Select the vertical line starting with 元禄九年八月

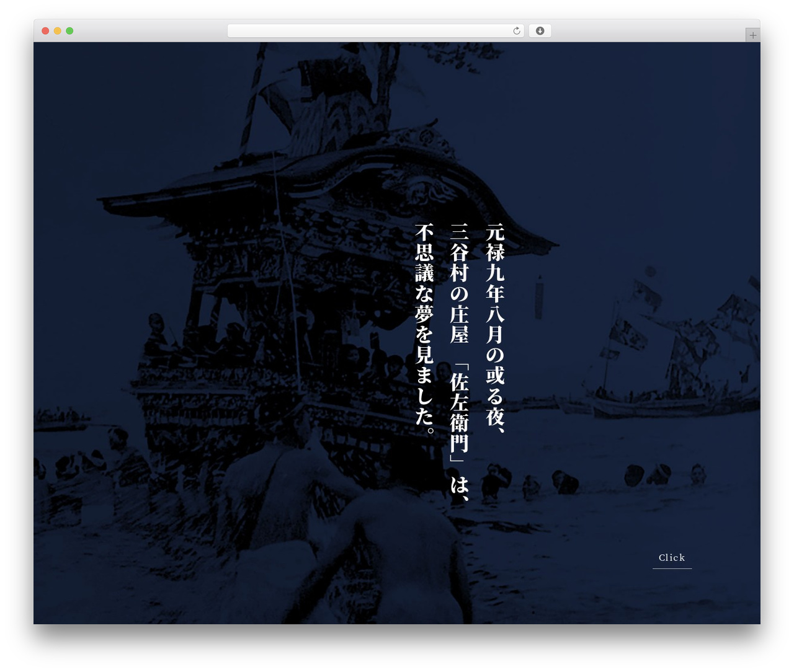coord(495,328)
